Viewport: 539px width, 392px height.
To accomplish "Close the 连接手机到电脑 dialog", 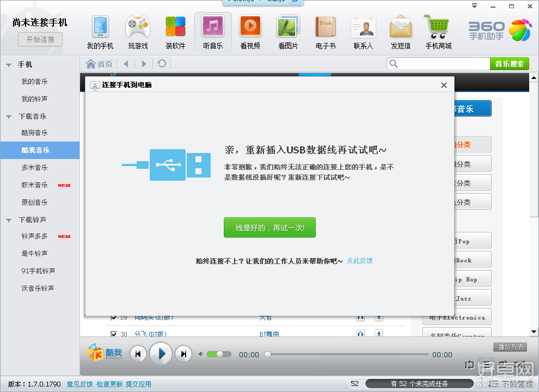I will [444, 85].
